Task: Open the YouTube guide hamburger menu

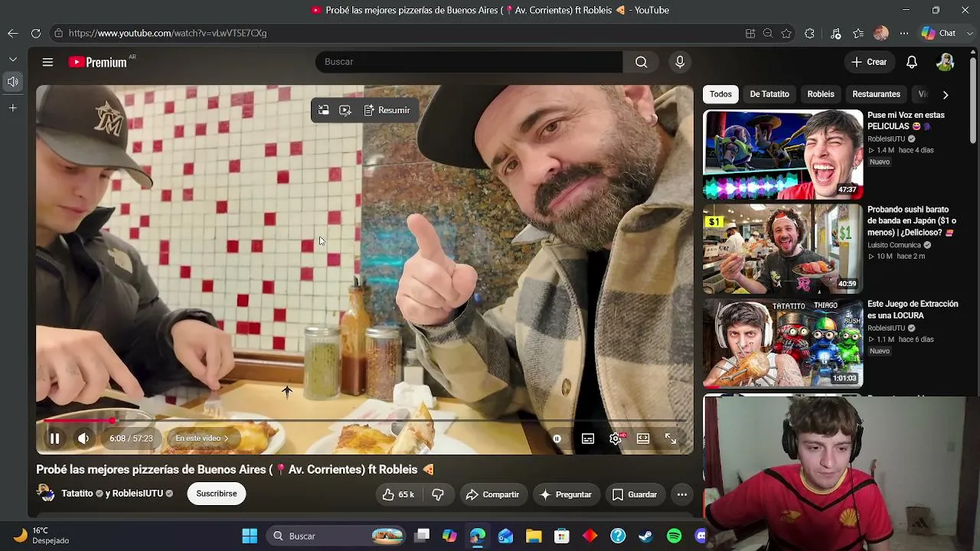Action: pos(47,62)
